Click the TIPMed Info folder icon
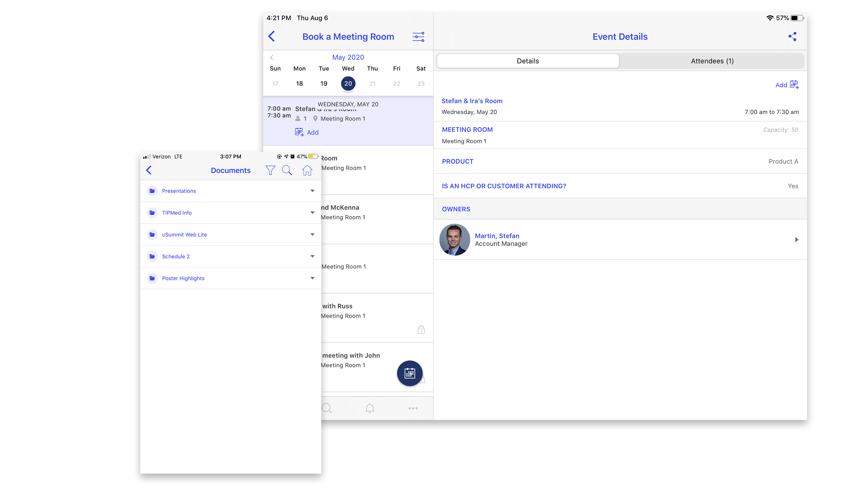This screenshot has width=844, height=504. 152,212
